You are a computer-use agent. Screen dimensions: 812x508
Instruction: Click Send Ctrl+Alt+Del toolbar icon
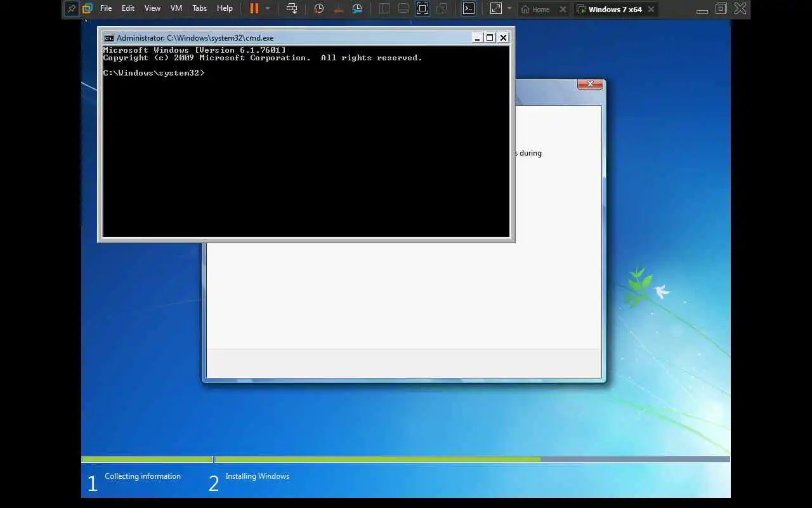[x=292, y=9]
